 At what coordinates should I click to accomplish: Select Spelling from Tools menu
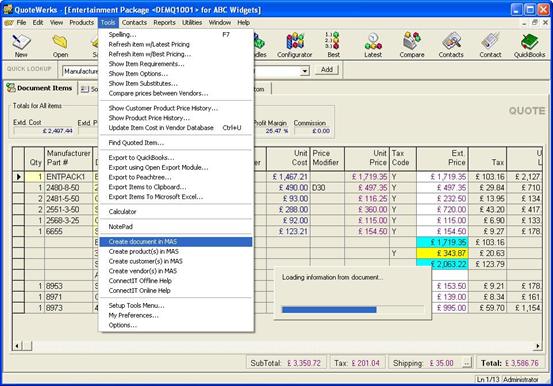point(176,35)
